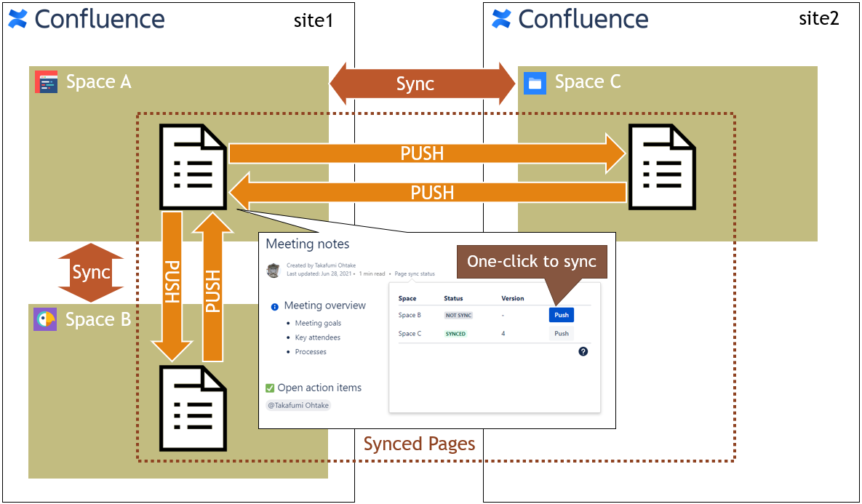This screenshot has height=504, width=862.
Task: Click the One-click to sync callout
Action: (x=532, y=262)
